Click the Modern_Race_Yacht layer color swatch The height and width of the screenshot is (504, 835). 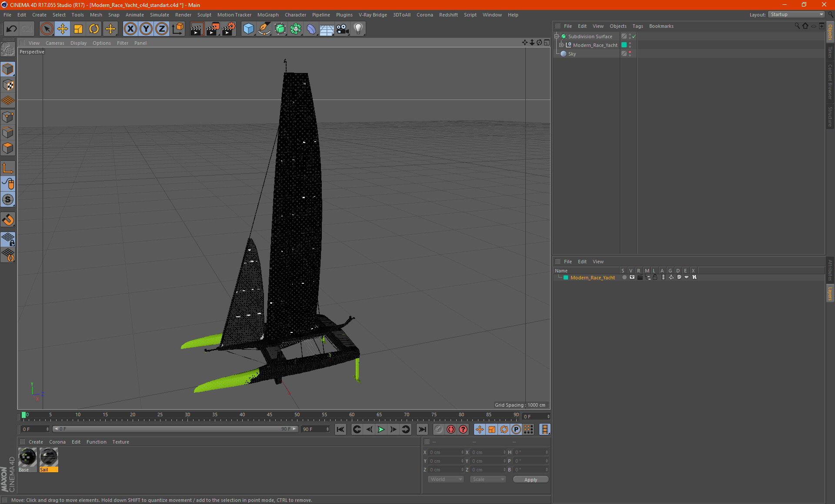tap(566, 278)
